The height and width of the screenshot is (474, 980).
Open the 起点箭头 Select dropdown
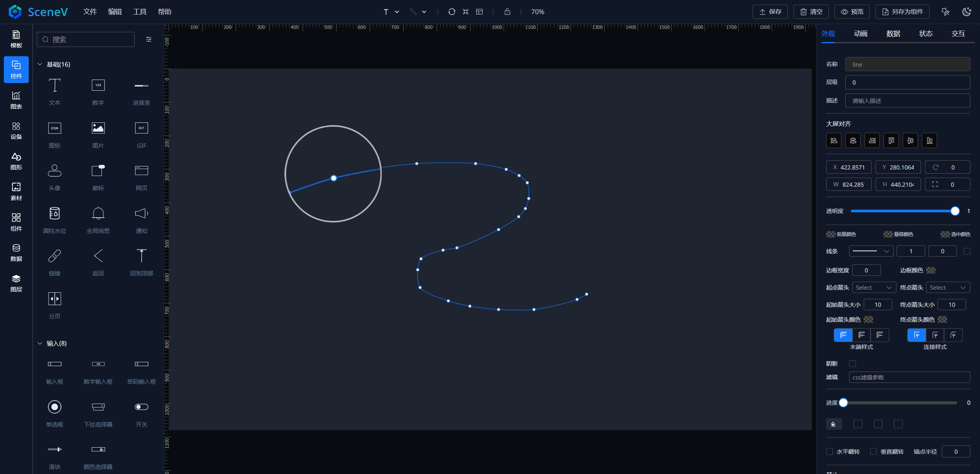point(874,287)
